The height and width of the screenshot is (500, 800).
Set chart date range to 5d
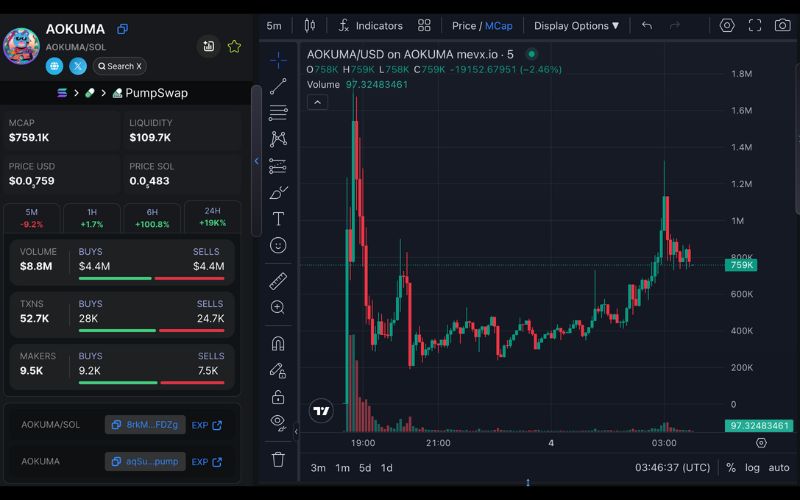[x=365, y=468]
